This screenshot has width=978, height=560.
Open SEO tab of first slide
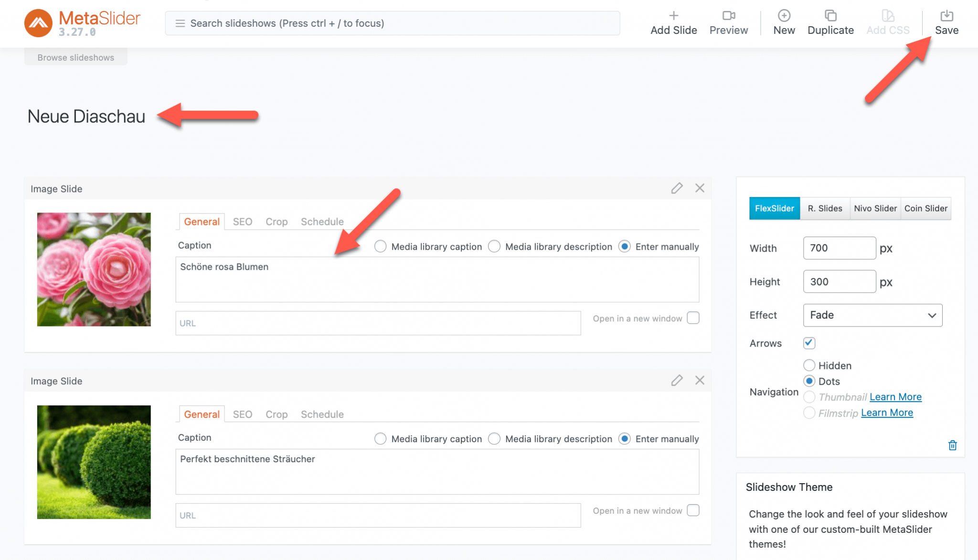[242, 222]
